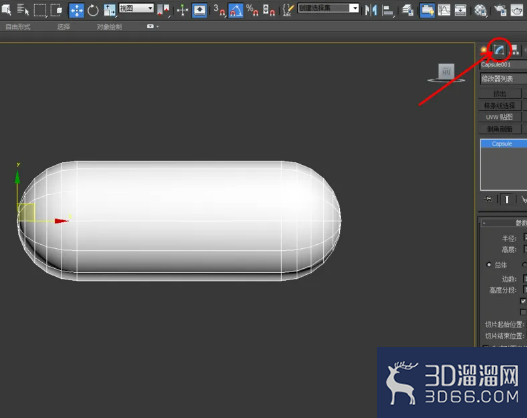This screenshot has height=418, width=527.
Task: Toggle 3D Snaps
Action: pyautogui.click(x=219, y=10)
